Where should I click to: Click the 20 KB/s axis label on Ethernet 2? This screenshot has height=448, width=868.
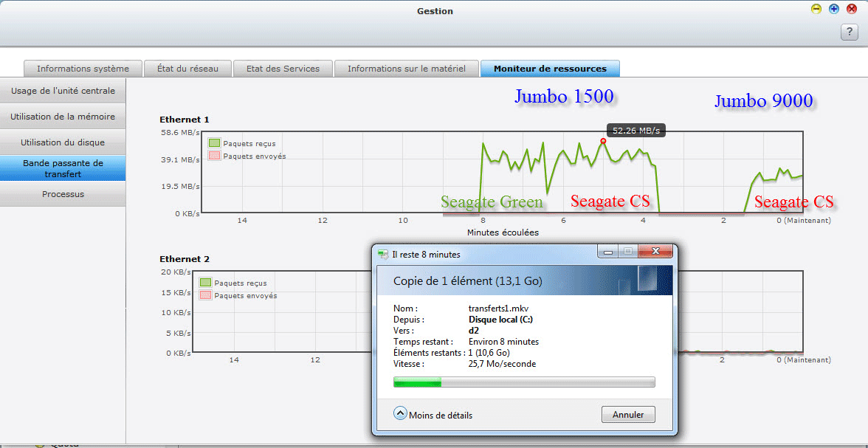(x=176, y=272)
